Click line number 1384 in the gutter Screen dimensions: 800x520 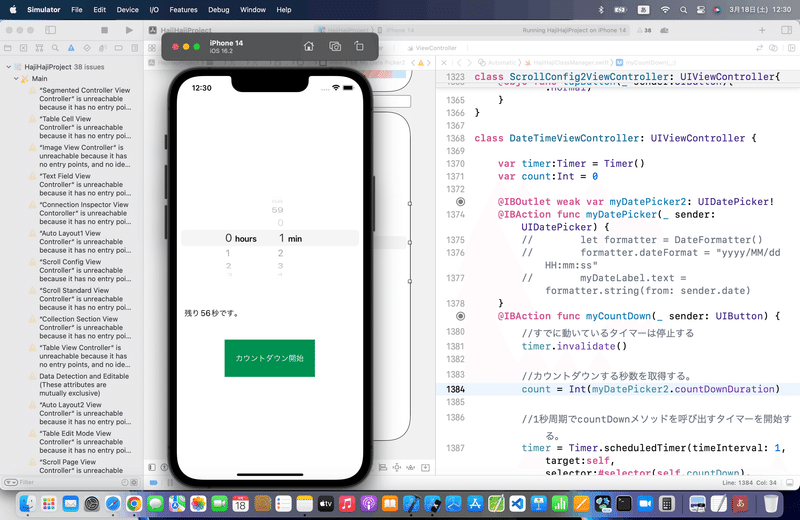(x=455, y=389)
